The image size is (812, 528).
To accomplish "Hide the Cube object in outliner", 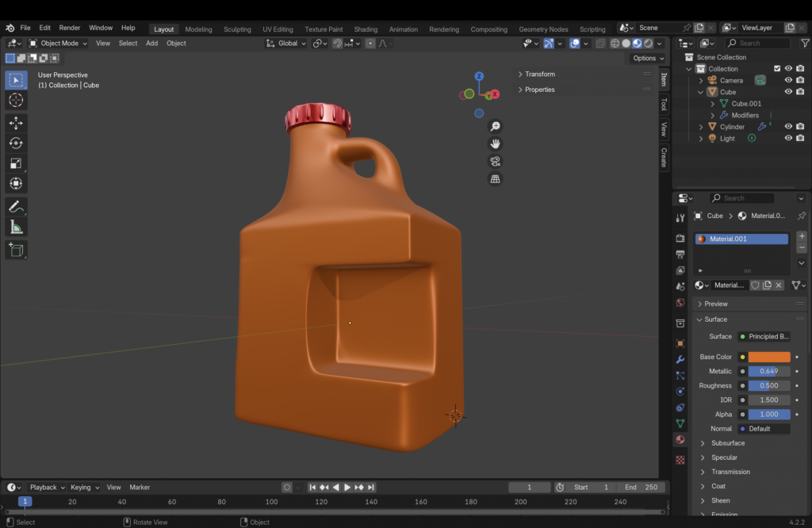I will (x=788, y=92).
